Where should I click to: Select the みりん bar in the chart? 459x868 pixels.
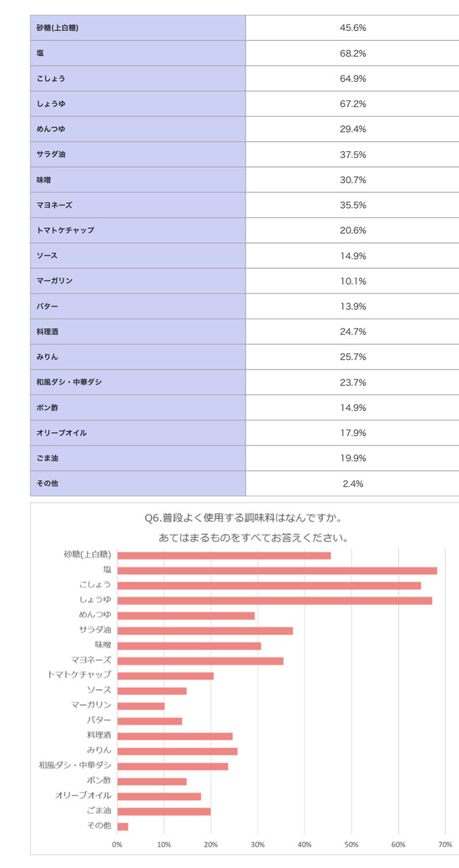tap(178, 751)
